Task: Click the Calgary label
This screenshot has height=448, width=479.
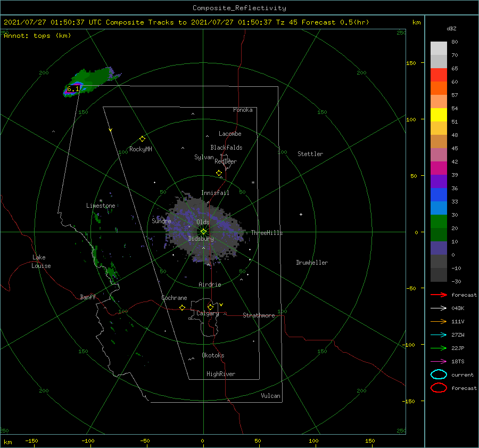Action: point(208,313)
